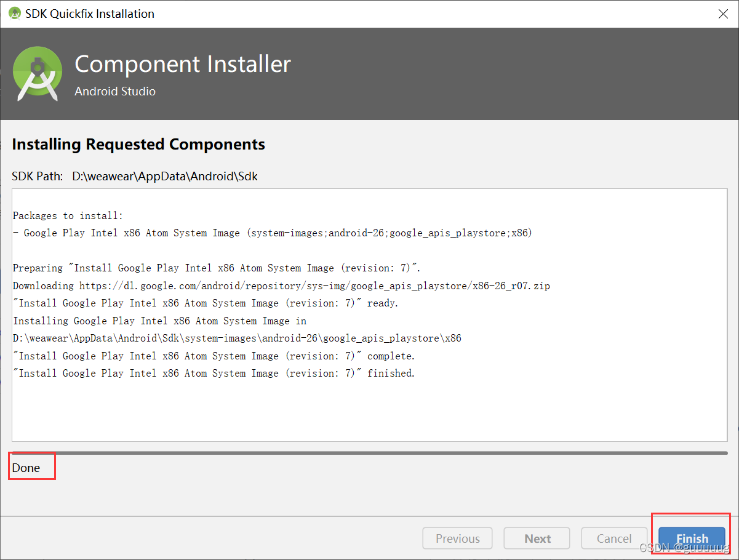Image resolution: width=739 pixels, height=560 pixels.
Task: Click the 'Packages to install:' log line
Action: coord(68,215)
